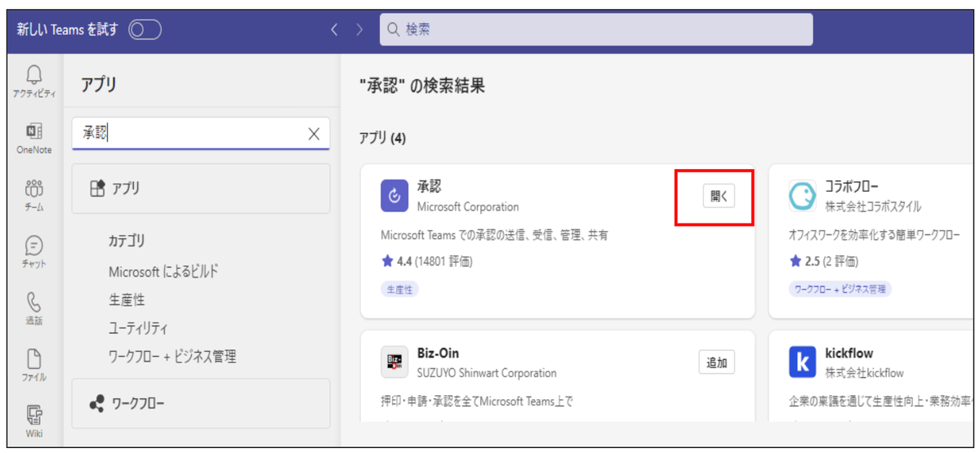Click SUZUYO Shinwart Corporation text
This screenshot has width=980, height=453.
click(x=487, y=373)
